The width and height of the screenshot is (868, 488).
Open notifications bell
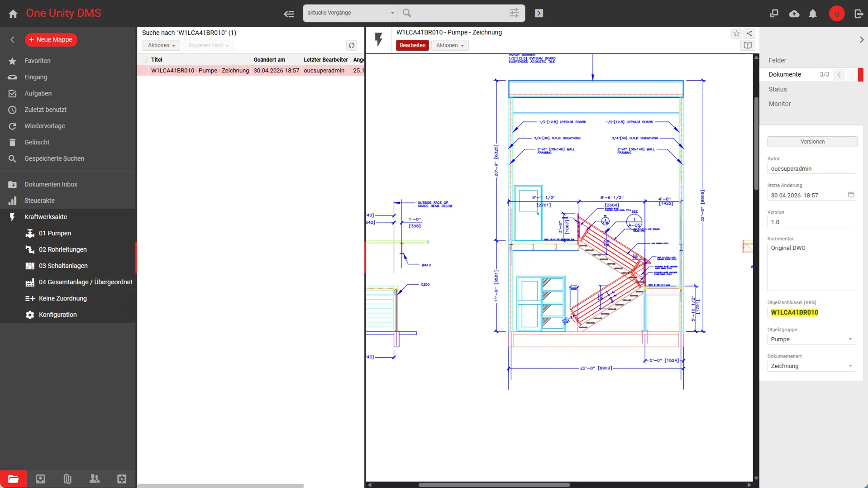pos(813,14)
